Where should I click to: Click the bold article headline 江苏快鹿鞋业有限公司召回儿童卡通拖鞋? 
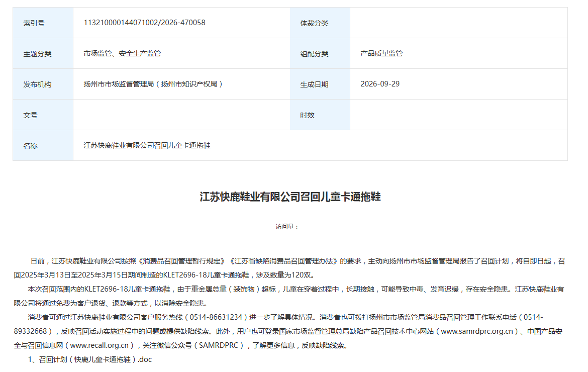pyautogui.click(x=290, y=197)
